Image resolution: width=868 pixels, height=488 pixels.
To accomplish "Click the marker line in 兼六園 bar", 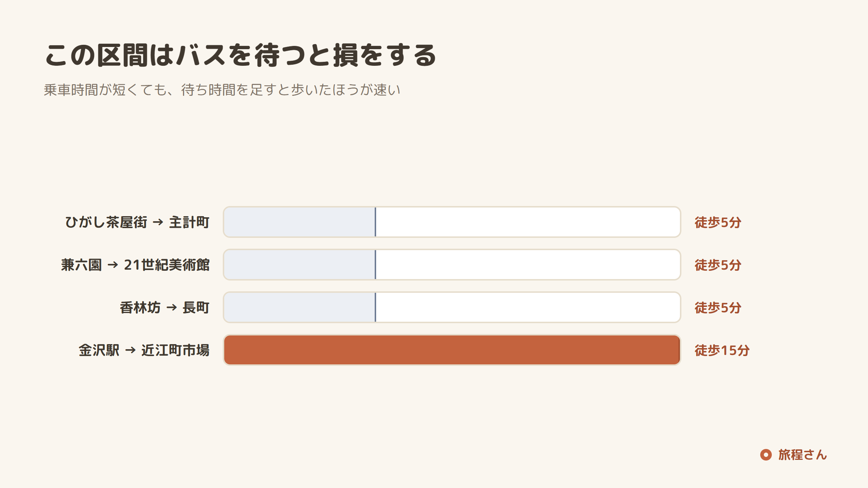I will click(375, 265).
